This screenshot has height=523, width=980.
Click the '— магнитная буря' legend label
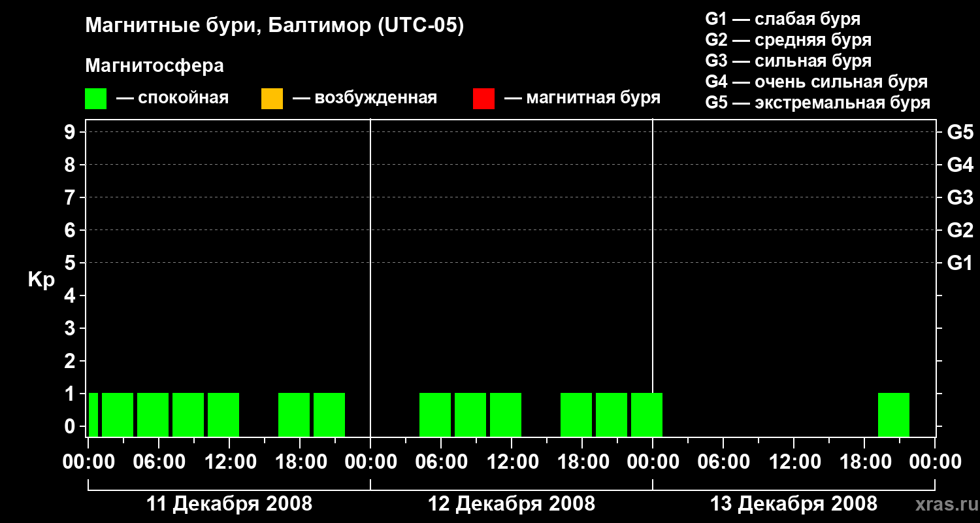(x=582, y=98)
